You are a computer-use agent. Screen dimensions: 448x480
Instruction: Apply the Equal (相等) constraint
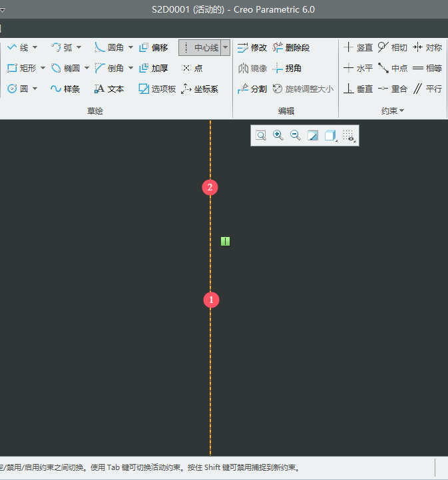coord(427,68)
